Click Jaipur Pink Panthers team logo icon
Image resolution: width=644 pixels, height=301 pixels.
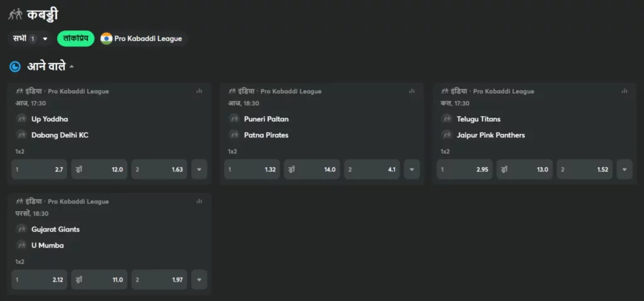tap(447, 135)
